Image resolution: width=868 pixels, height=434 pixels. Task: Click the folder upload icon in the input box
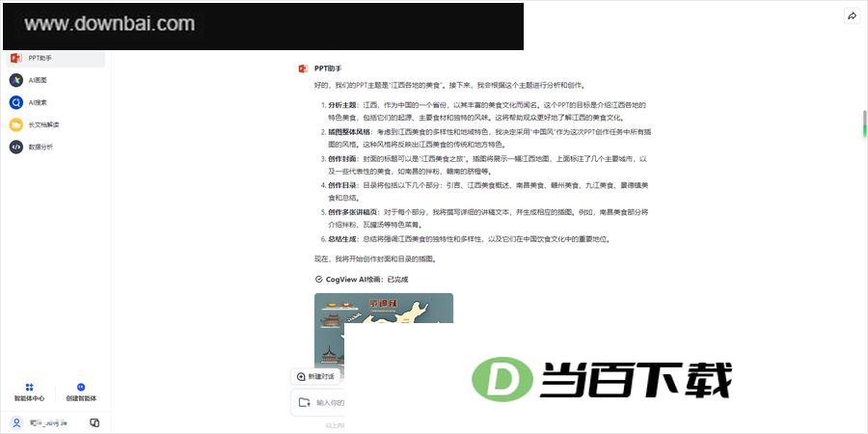304,402
